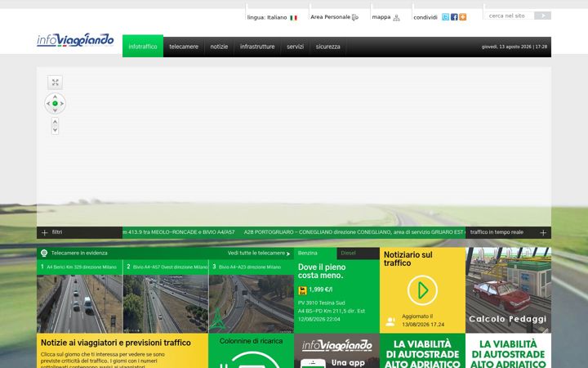Open the servizi menu

click(x=295, y=47)
